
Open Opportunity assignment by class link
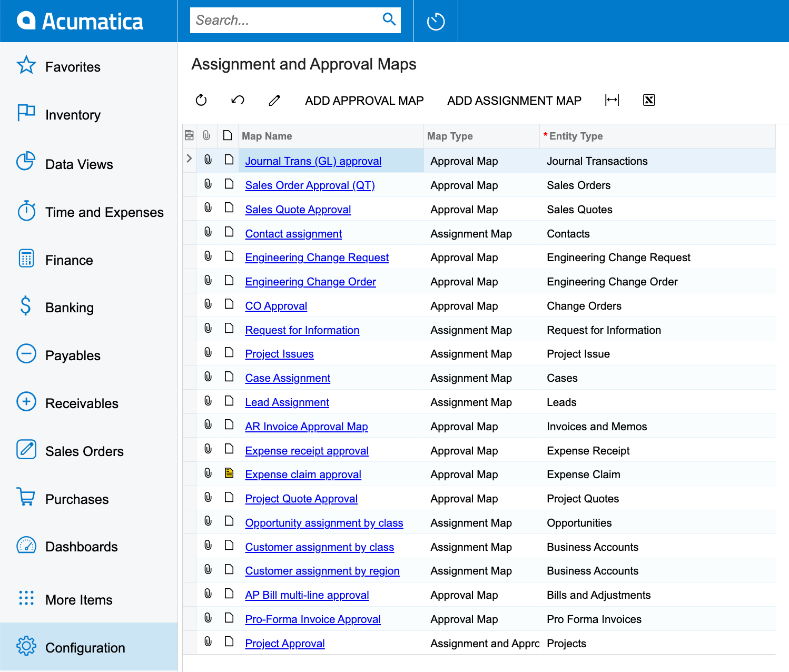point(324,523)
